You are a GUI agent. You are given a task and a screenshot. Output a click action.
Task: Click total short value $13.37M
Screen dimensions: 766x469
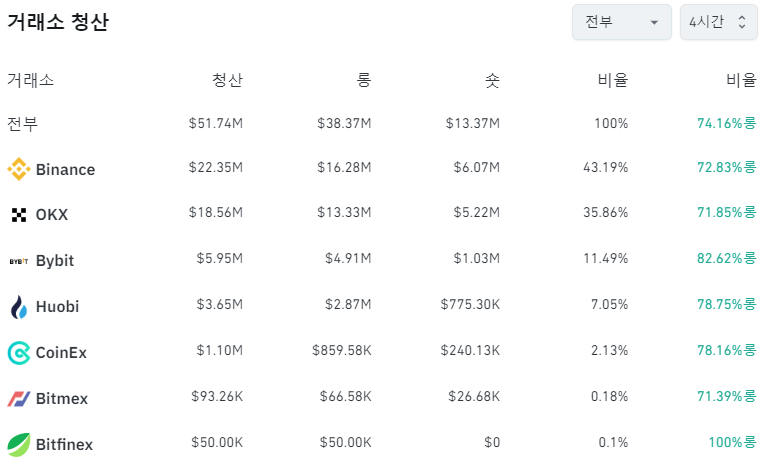[472, 123]
